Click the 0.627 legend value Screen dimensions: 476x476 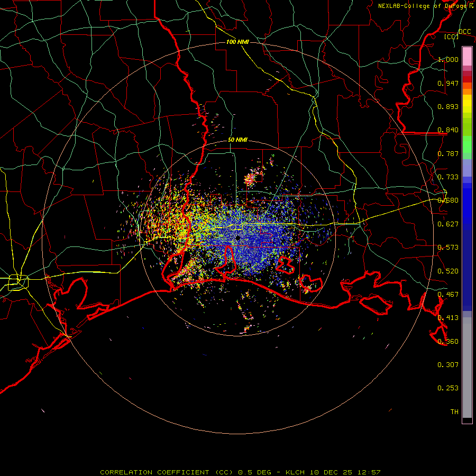(448, 224)
